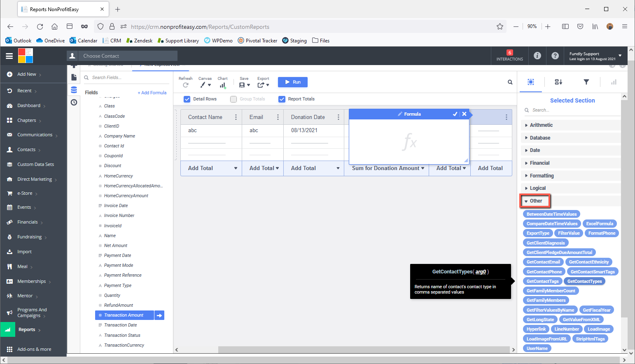Open Donation Date column options menu
Screen dimensions: 635x364
339,117
